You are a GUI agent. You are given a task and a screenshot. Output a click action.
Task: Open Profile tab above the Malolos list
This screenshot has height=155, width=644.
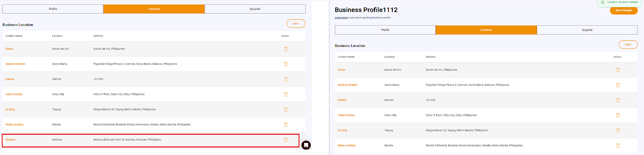tap(53, 9)
